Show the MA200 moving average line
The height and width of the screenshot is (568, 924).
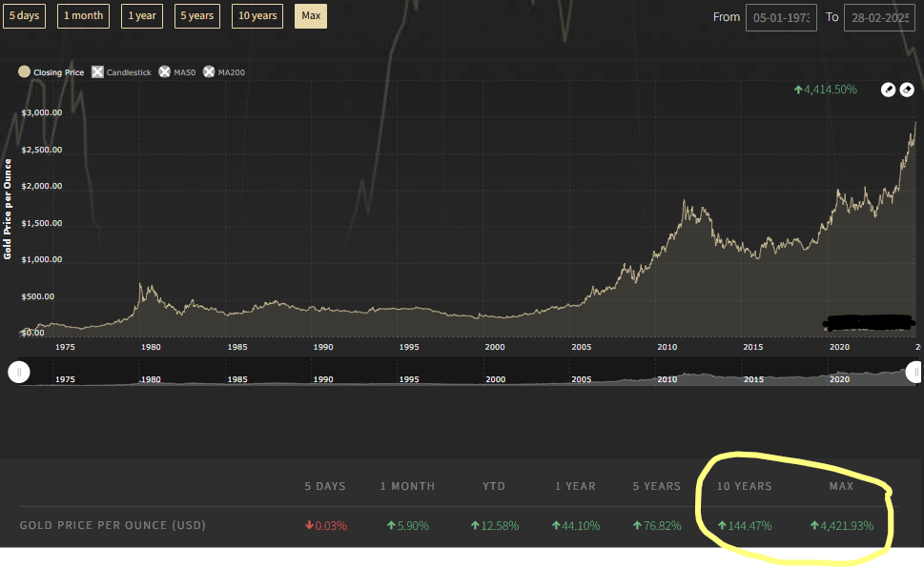click(x=209, y=72)
